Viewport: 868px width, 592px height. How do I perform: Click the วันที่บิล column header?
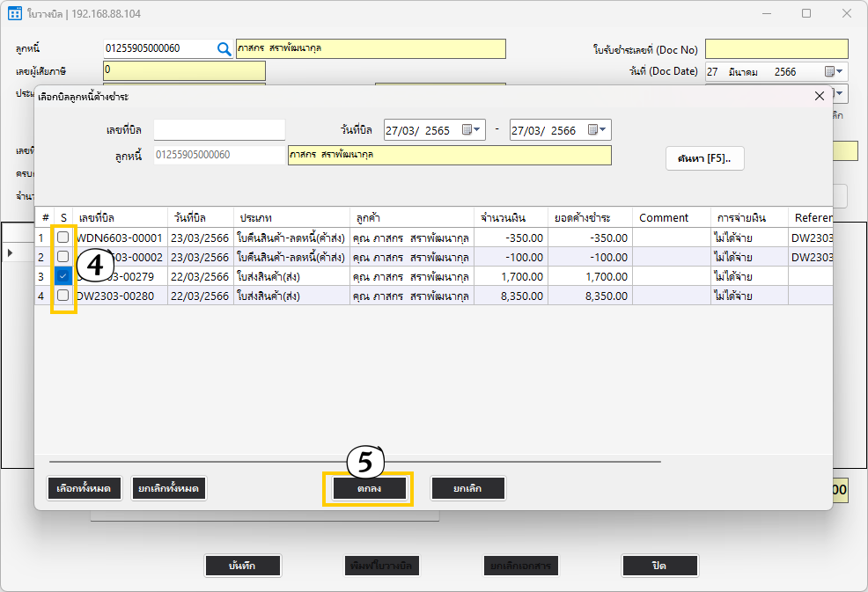(x=200, y=217)
